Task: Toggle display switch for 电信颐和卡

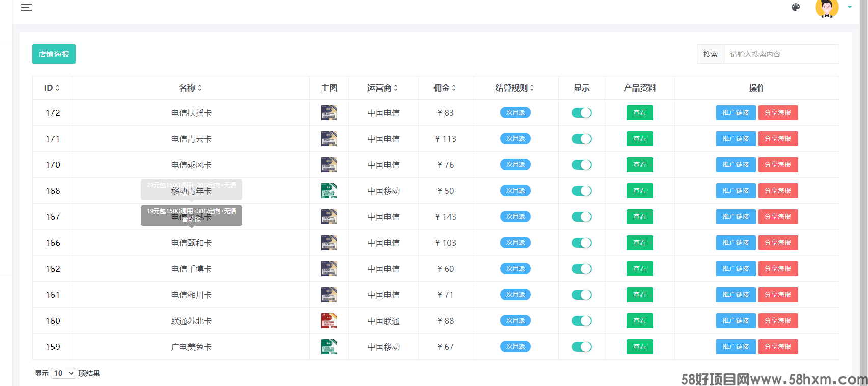Action: [582, 243]
